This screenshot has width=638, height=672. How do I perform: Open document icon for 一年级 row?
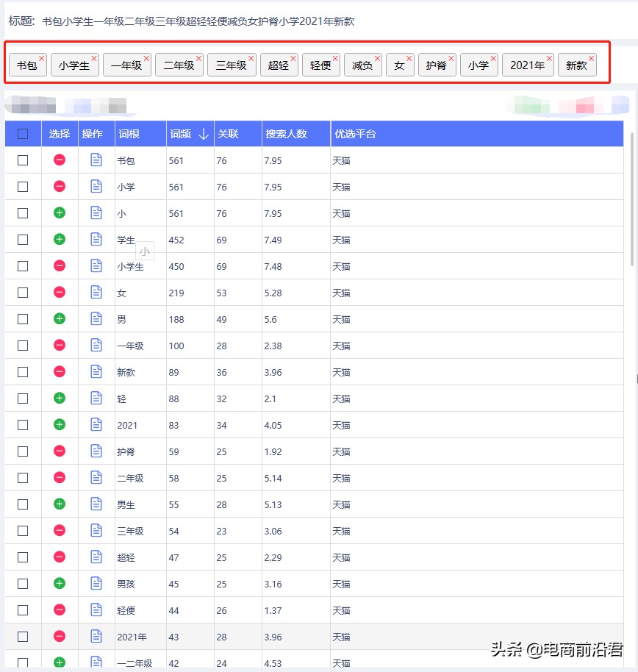click(x=96, y=345)
